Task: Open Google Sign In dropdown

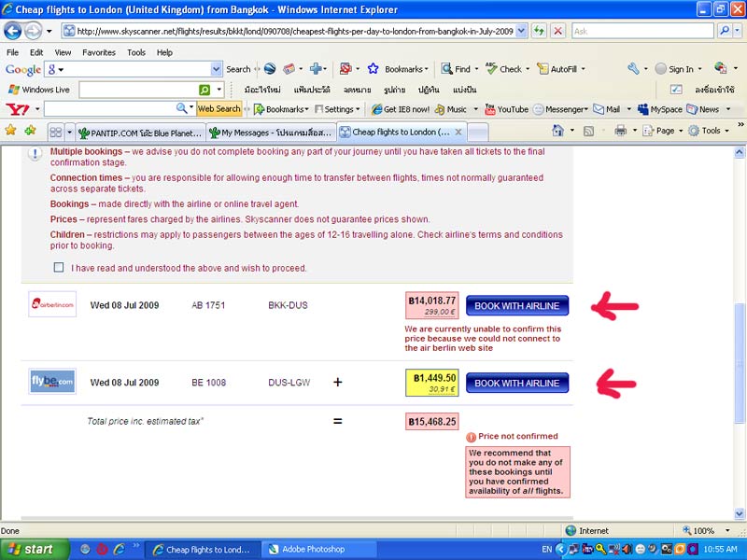Action: (699, 69)
